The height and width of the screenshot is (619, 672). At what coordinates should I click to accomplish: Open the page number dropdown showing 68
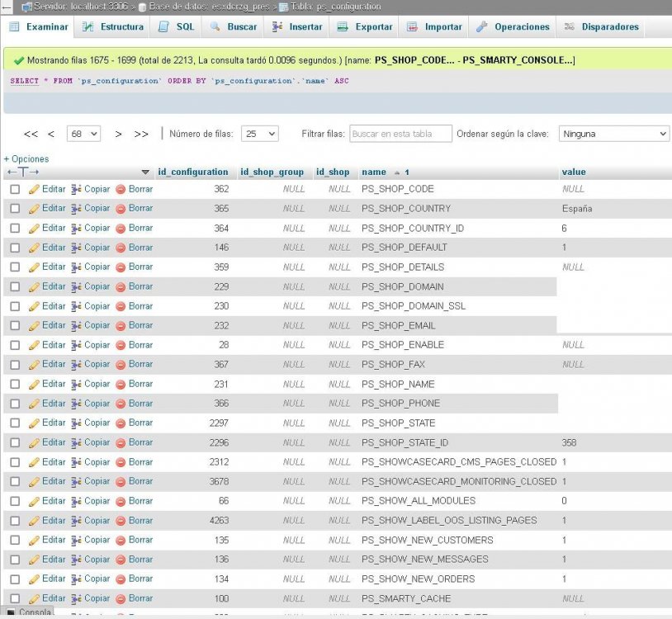tap(83, 134)
